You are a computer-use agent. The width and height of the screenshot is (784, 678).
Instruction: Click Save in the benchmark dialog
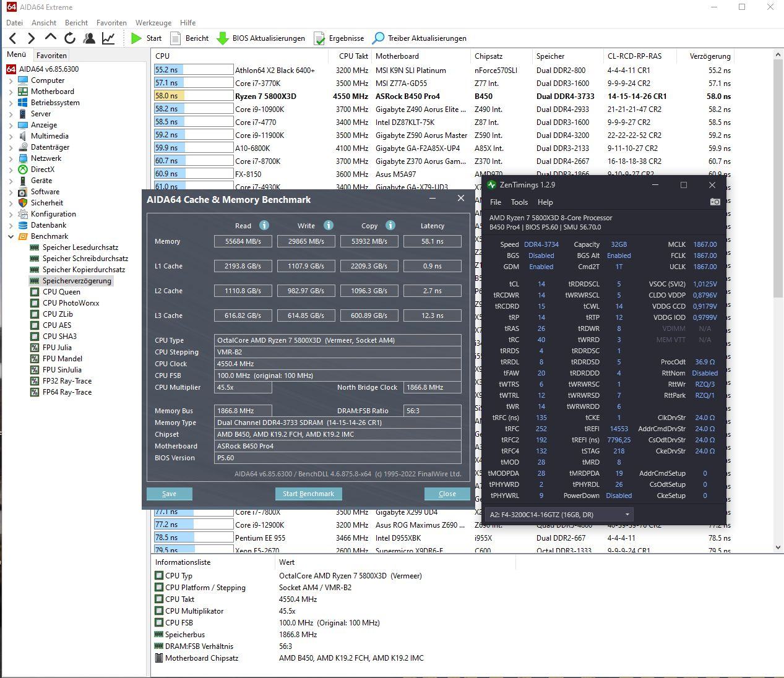pos(169,494)
